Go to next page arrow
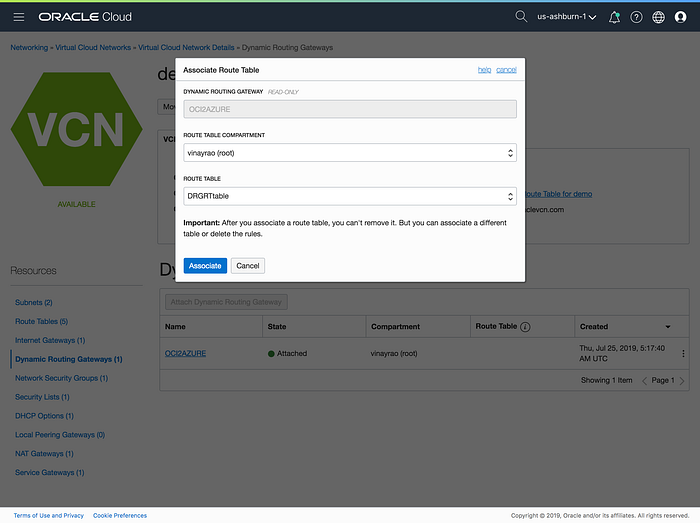 click(x=682, y=381)
